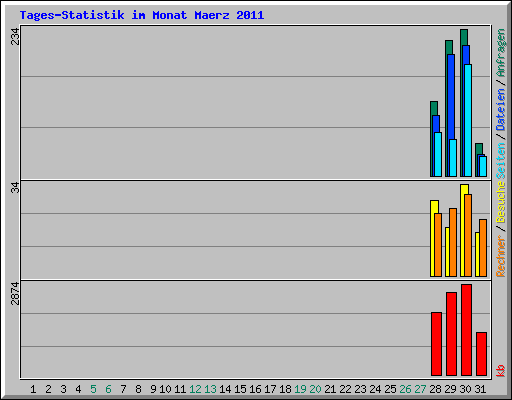The image size is (512, 400).
Task: Click the 'Rechner' legend label
Action: coord(501,256)
